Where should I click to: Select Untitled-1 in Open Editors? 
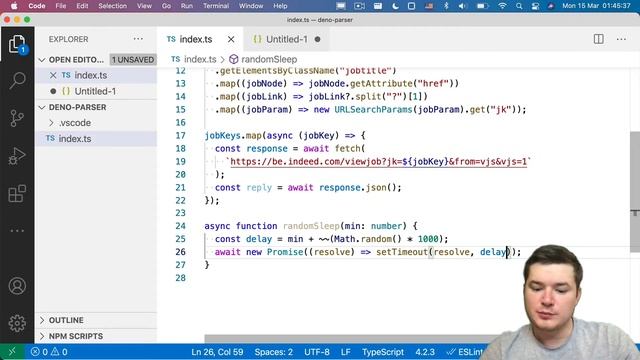coord(95,91)
